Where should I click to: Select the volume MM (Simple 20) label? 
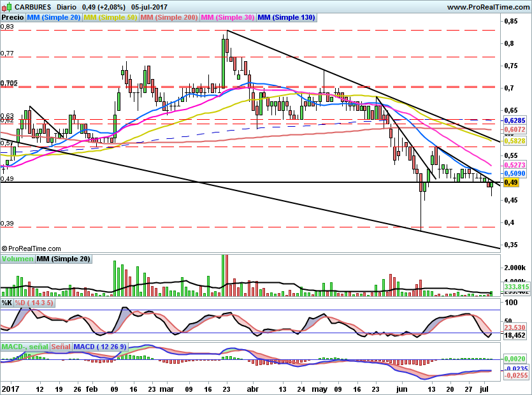click(x=64, y=259)
